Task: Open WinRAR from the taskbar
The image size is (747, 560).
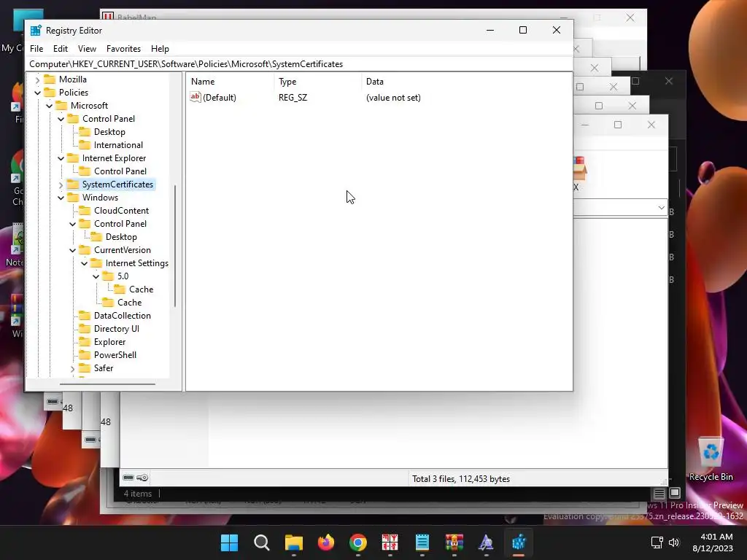Action: point(454,542)
